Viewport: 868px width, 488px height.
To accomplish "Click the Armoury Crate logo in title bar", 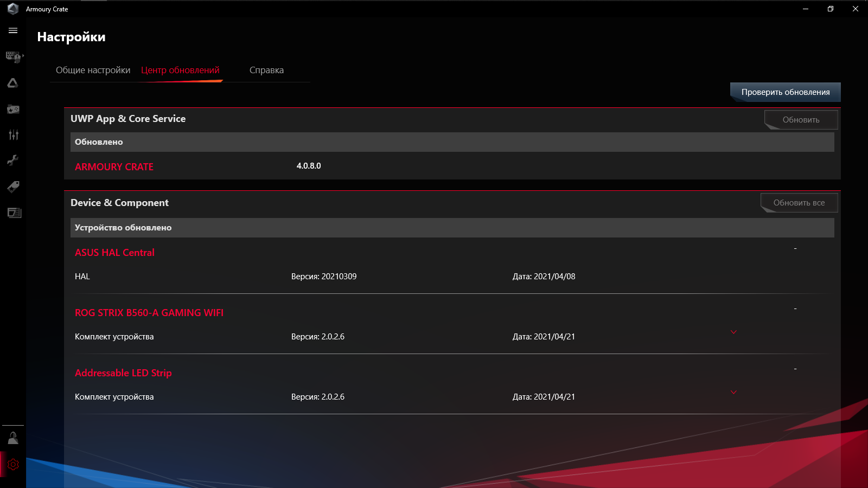I will pos(13,9).
